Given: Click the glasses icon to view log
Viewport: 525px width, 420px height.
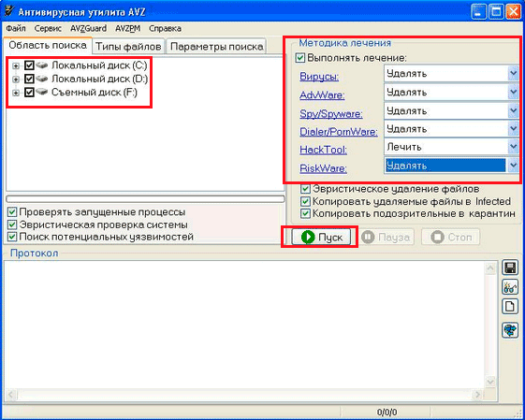Looking at the screenshot, I should click(510, 287).
